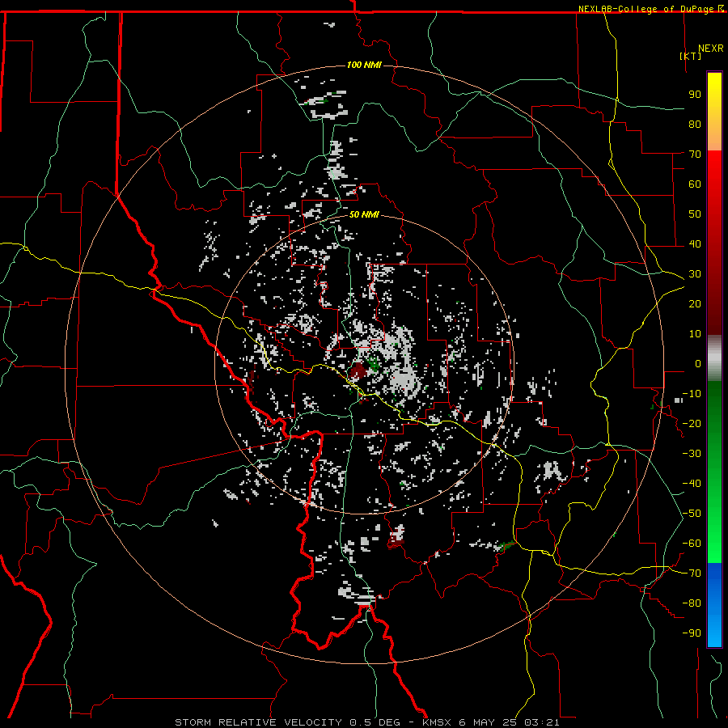Click the -10 value on the velocity scale
The width and height of the screenshot is (728, 728).
(692, 394)
